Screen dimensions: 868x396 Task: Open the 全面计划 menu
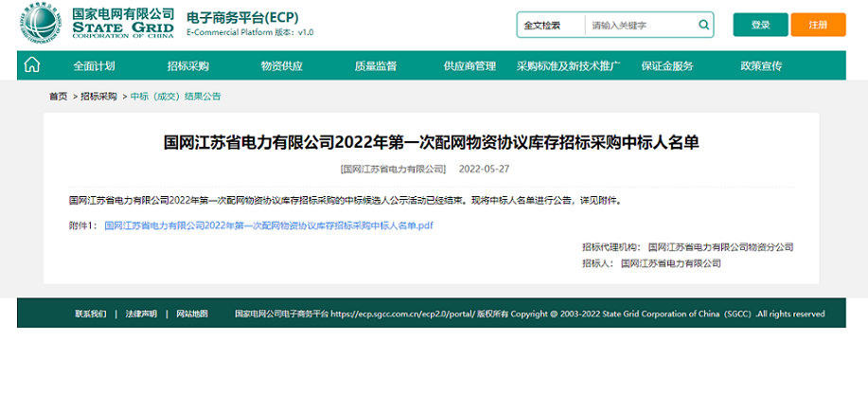pos(94,65)
